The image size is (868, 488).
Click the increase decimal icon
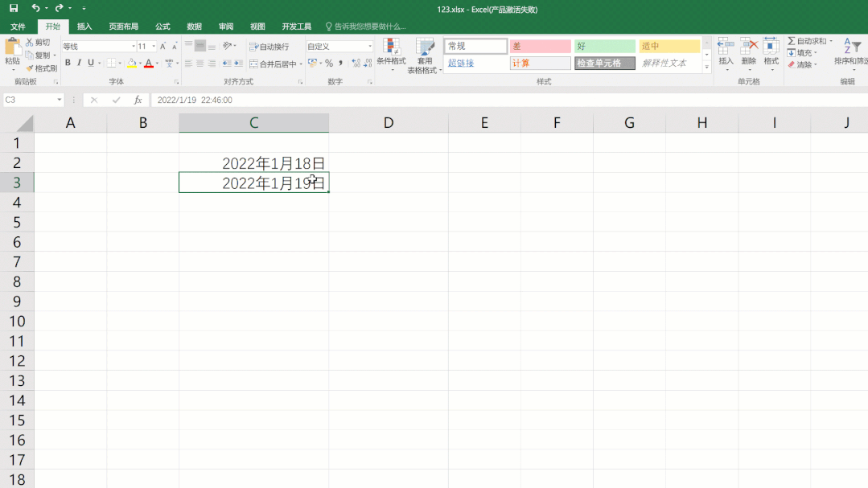pos(356,64)
